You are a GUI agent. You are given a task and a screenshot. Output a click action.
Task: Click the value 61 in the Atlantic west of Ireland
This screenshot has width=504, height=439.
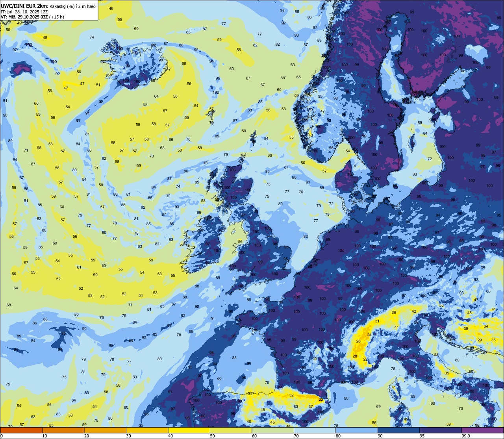click(79, 267)
